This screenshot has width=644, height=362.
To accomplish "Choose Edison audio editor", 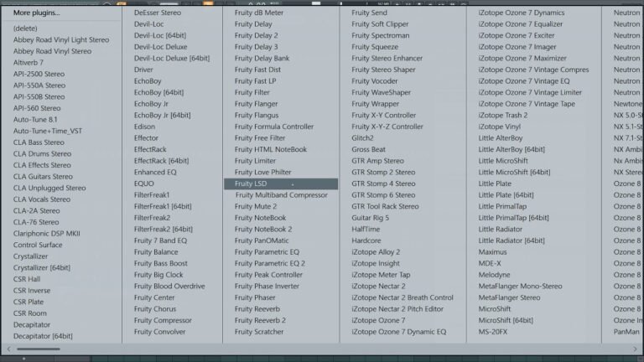I will click(144, 127).
